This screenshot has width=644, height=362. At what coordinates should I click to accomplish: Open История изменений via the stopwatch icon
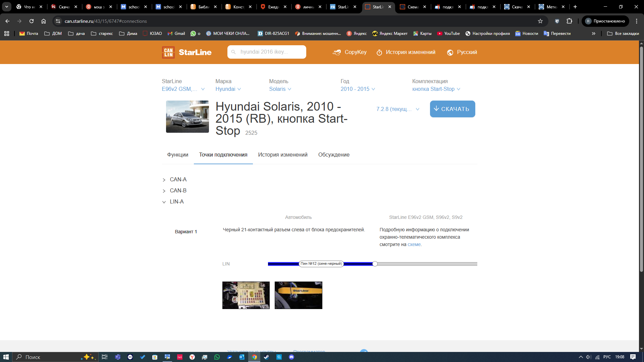coord(379,53)
